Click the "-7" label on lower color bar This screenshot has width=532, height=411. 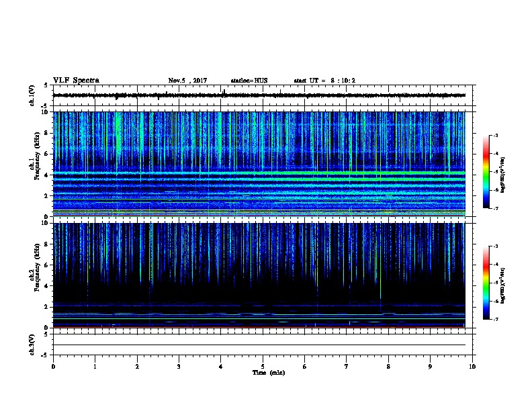coord(496,320)
